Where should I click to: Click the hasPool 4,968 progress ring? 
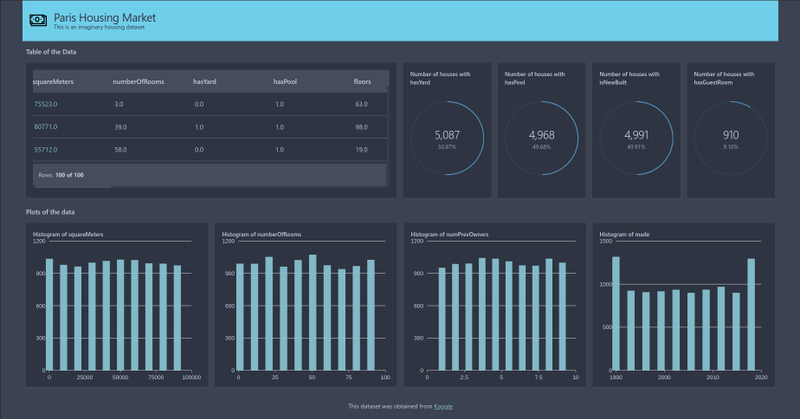[541, 138]
